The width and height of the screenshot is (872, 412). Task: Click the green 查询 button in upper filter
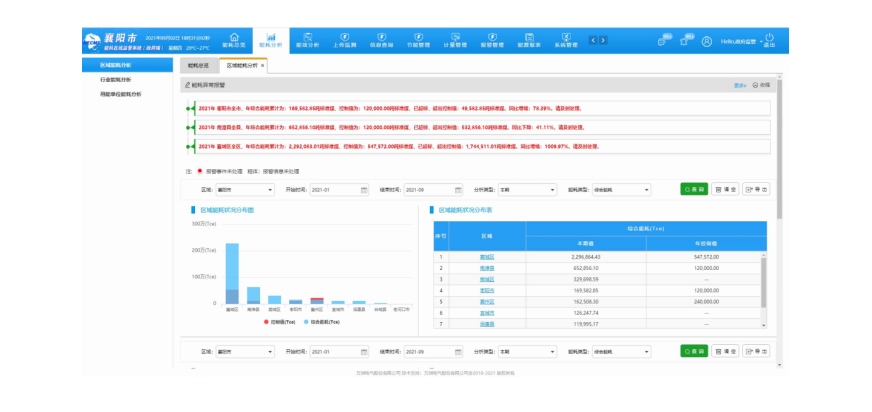point(694,188)
